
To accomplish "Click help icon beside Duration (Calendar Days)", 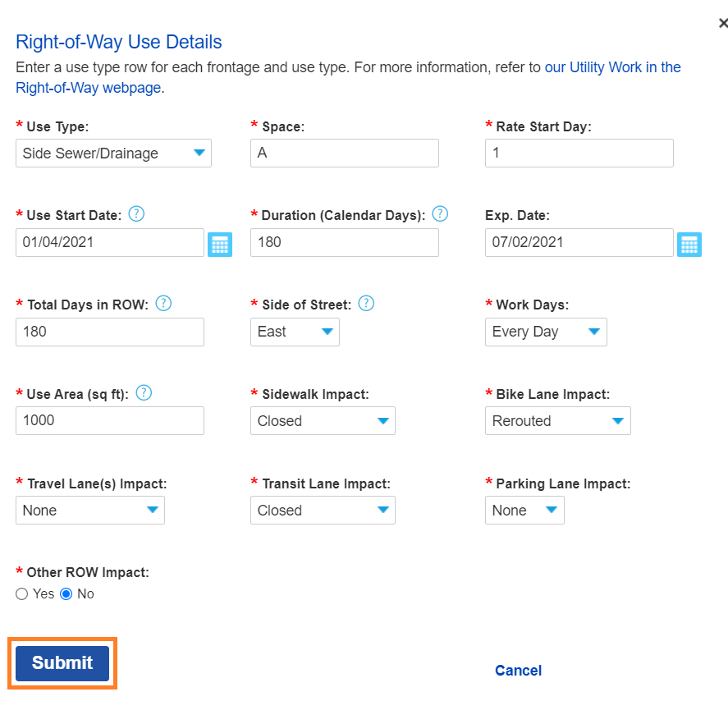I will click(440, 214).
